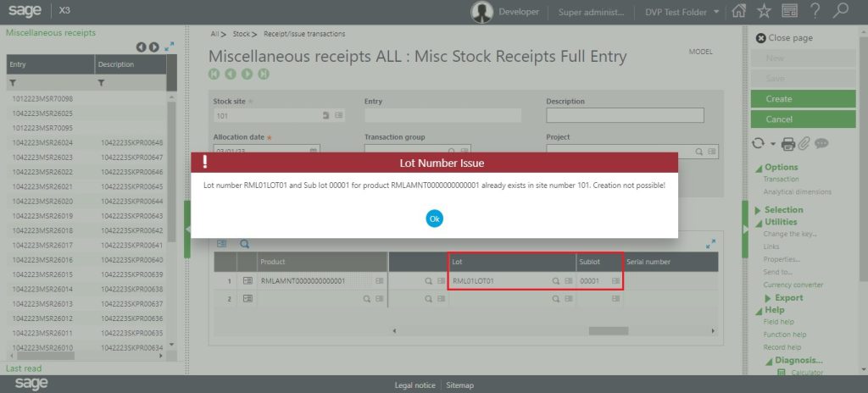868x393 pixels.
Task: Open the calendar/news icon in top bar
Action: click(789, 11)
